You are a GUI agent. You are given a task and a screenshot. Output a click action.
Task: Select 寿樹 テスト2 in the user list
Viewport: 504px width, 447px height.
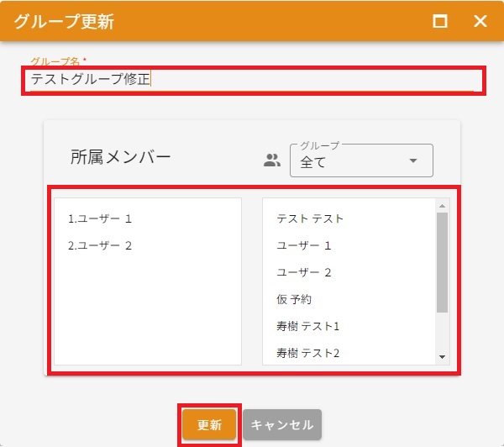[x=307, y=353]
